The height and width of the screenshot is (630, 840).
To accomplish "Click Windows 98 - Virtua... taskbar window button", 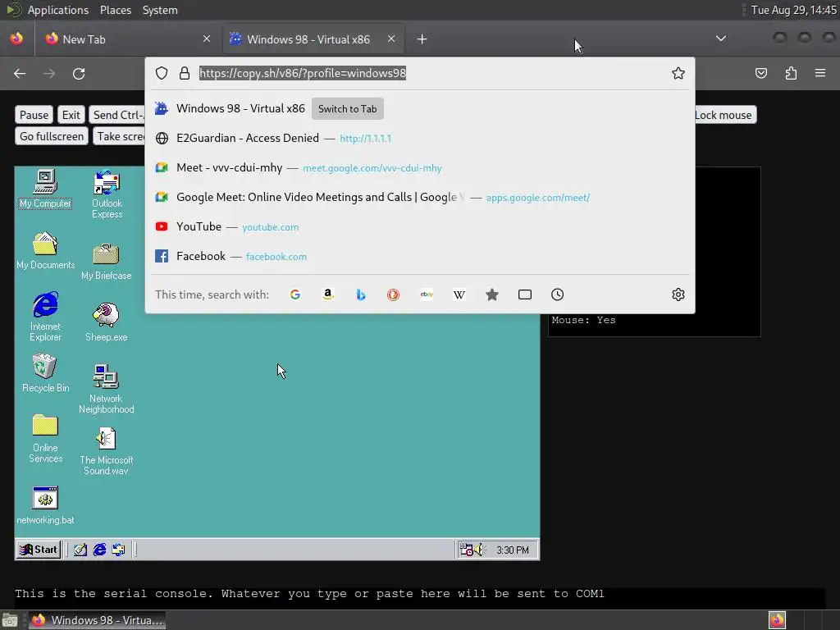I will pos(97,620).
